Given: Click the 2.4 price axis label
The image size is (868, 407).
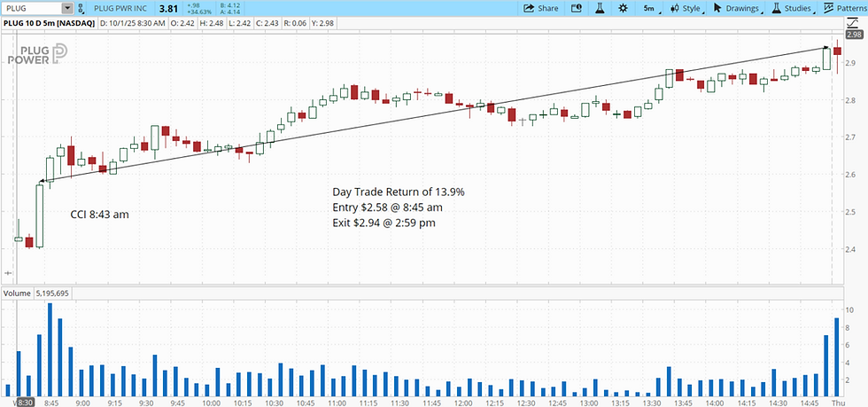Looking at the screenshot, I should 852,248.
